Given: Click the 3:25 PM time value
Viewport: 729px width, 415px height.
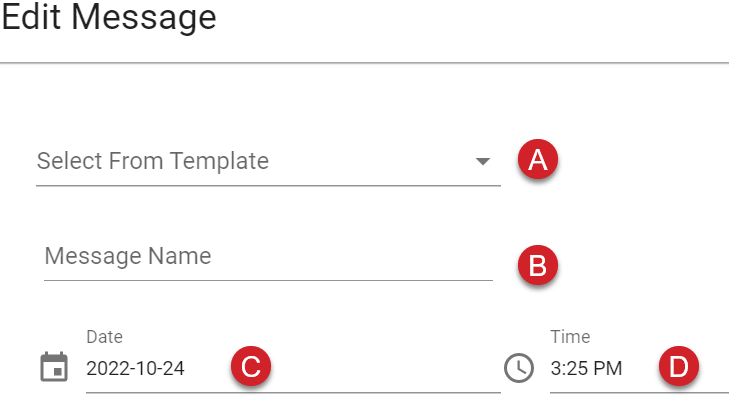Looking at the screenshot, I should pyautogui.click(x=586, y=369).
